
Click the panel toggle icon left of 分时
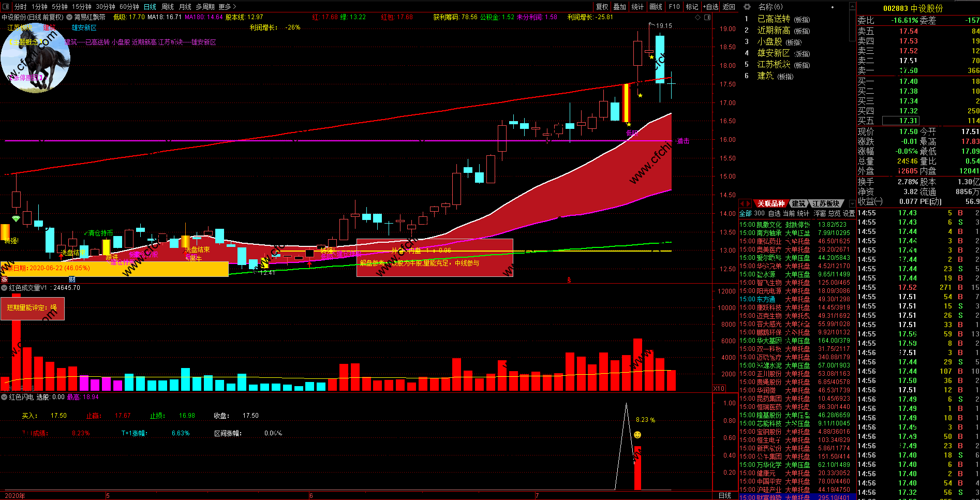tap(6, 7)
